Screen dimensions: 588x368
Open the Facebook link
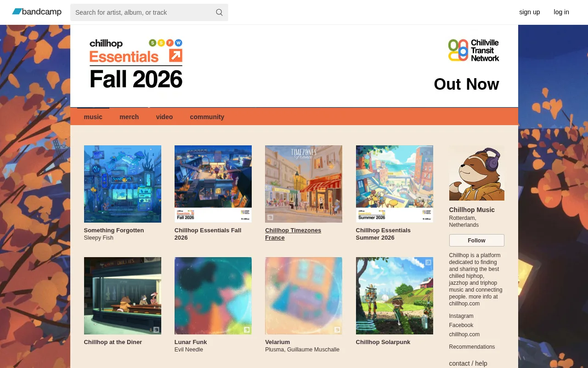point(461,325)
